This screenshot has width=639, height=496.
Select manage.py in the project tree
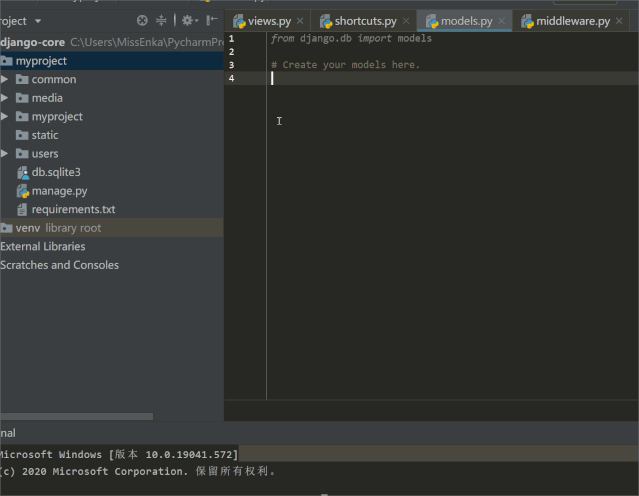click(58, 191)
